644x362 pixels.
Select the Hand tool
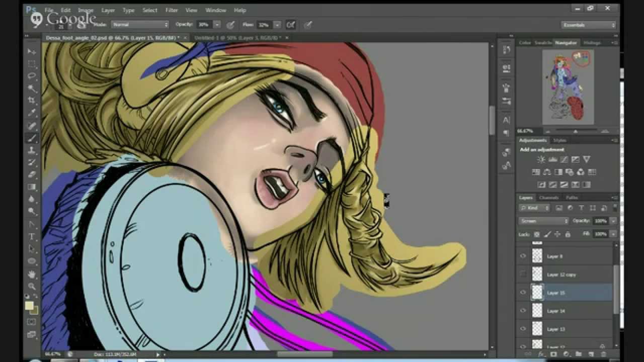[32, 274]
